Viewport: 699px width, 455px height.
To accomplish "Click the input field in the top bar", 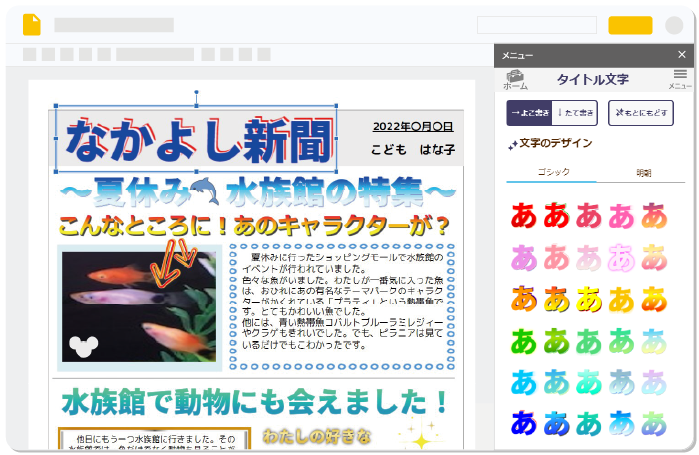I will [x=536, y=26].
